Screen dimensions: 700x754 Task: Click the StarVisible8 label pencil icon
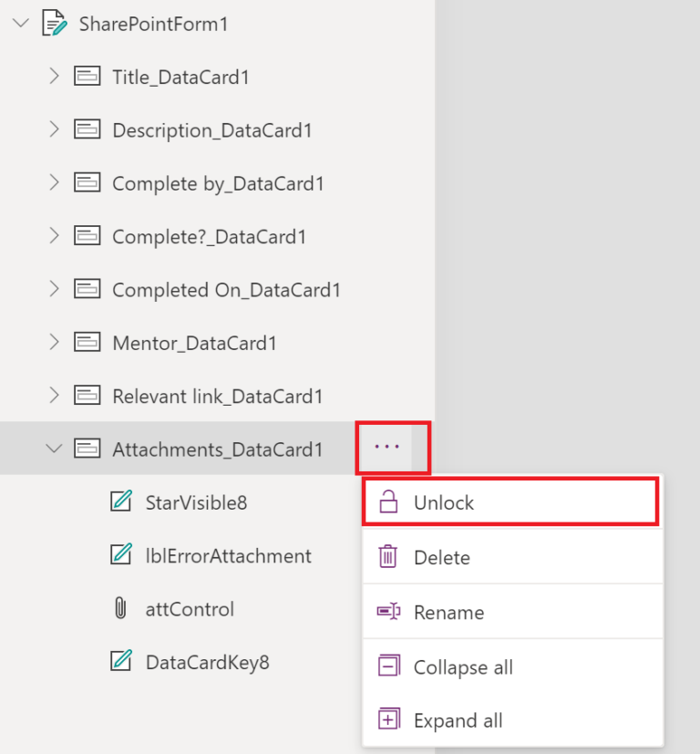121,501
